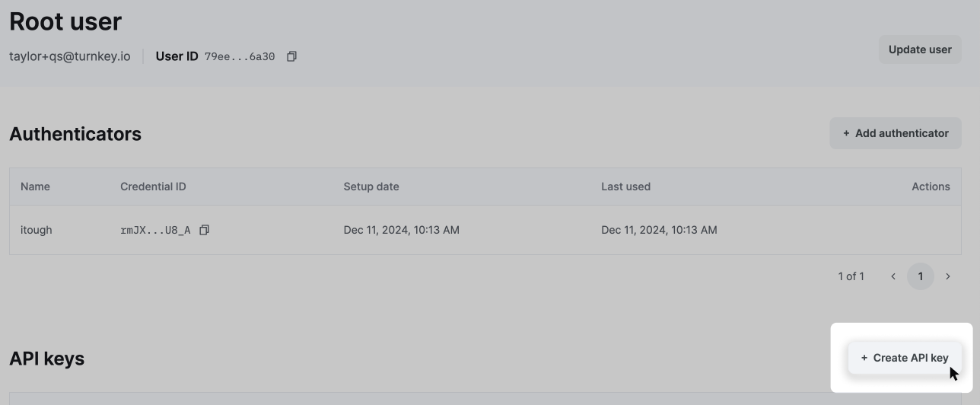Click the API keys section heading
Image resolution: width=980 pixels, height=405 pixels.
tap(46, 359)
